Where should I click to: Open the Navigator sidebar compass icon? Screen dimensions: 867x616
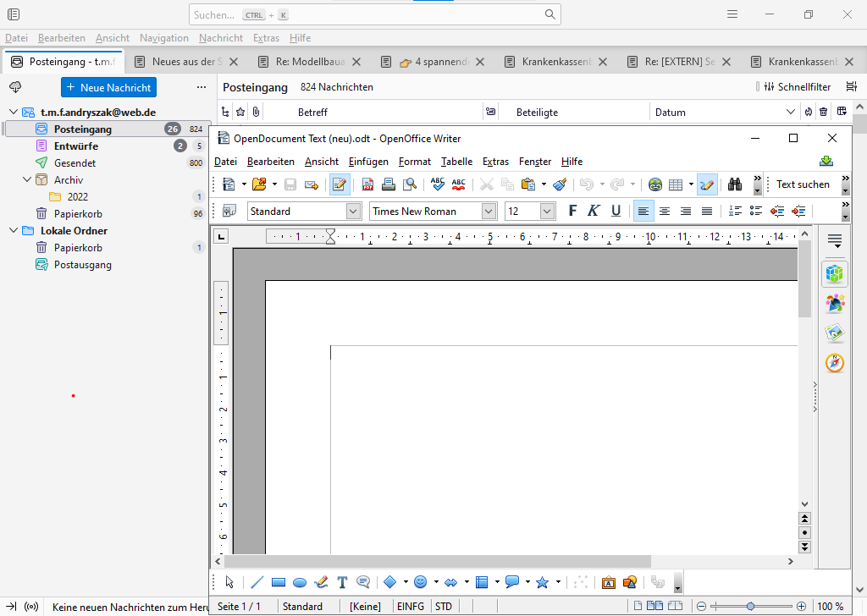835,363
